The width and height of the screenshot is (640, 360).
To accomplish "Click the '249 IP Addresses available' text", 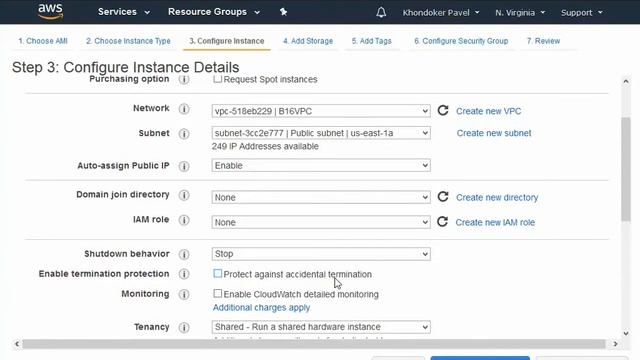I will tap(265, 146).
